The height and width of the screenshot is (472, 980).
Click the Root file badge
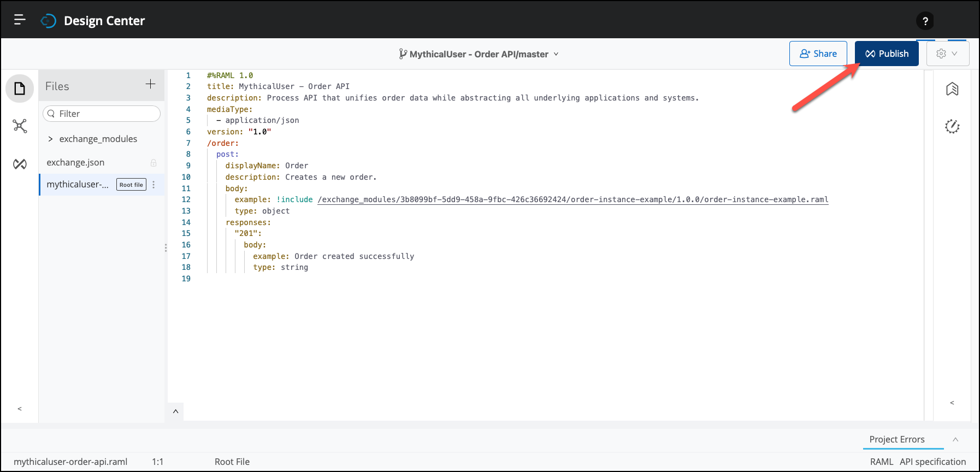(131, 185)
